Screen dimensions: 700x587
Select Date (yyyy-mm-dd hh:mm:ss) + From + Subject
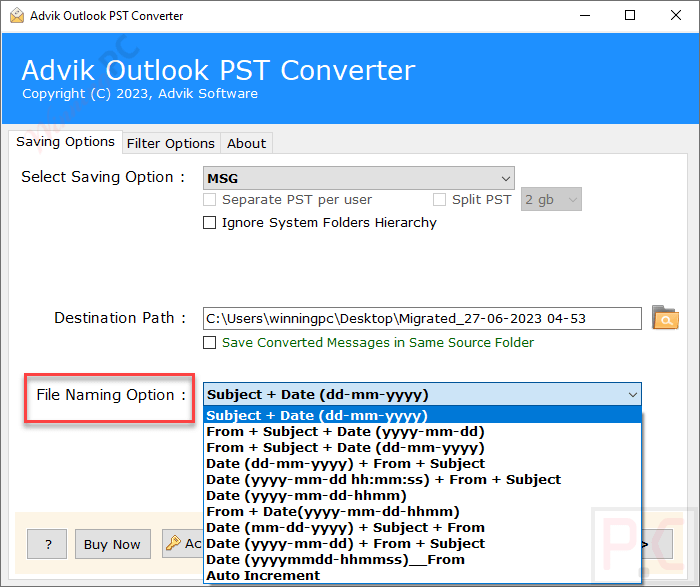point(422,479)
